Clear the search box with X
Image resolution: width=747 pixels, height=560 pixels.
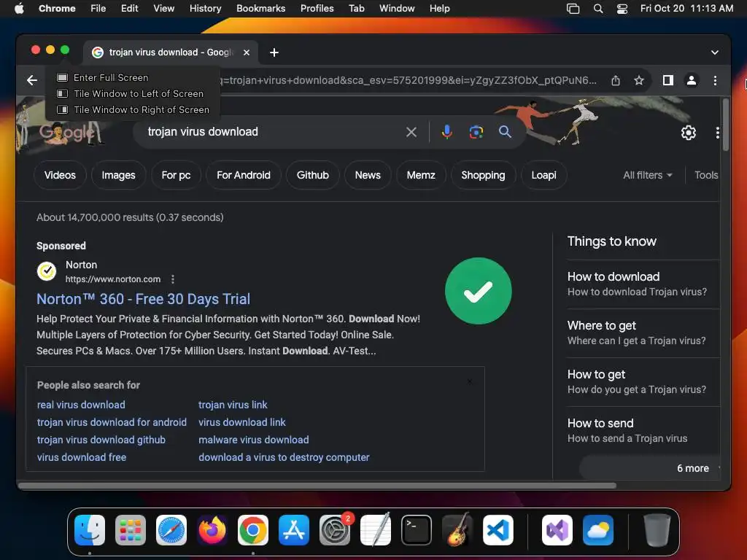411,132
